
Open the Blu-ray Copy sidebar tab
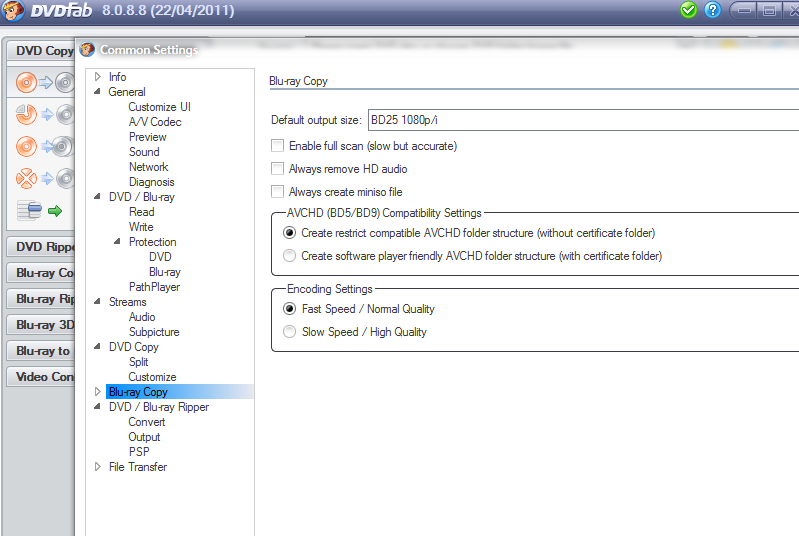point(41,273)
